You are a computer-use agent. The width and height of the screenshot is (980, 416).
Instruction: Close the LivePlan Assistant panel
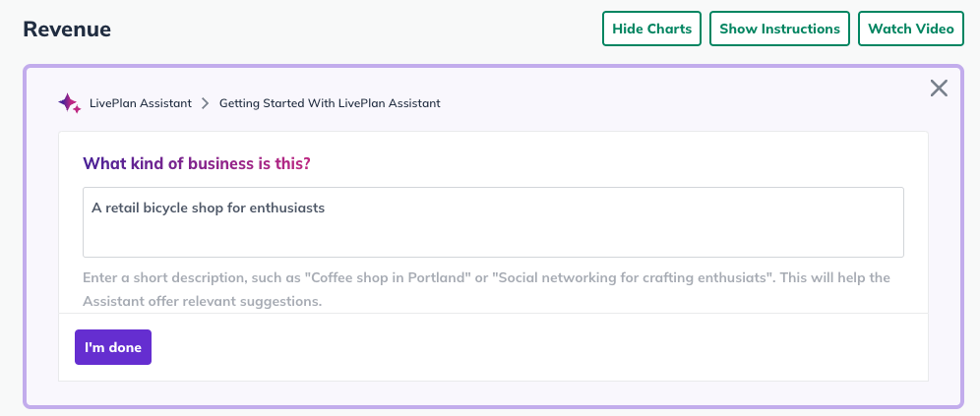[x=939, y=89]
